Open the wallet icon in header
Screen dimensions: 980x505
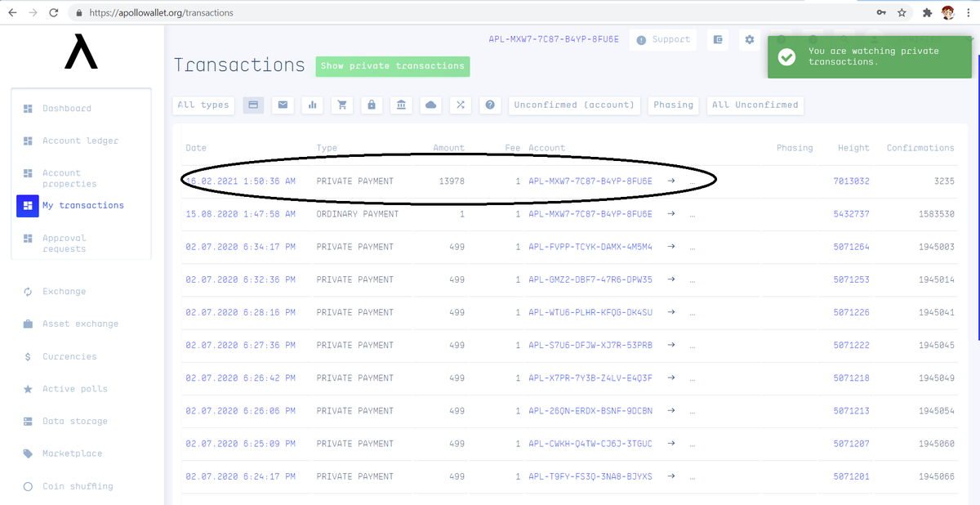718,39
